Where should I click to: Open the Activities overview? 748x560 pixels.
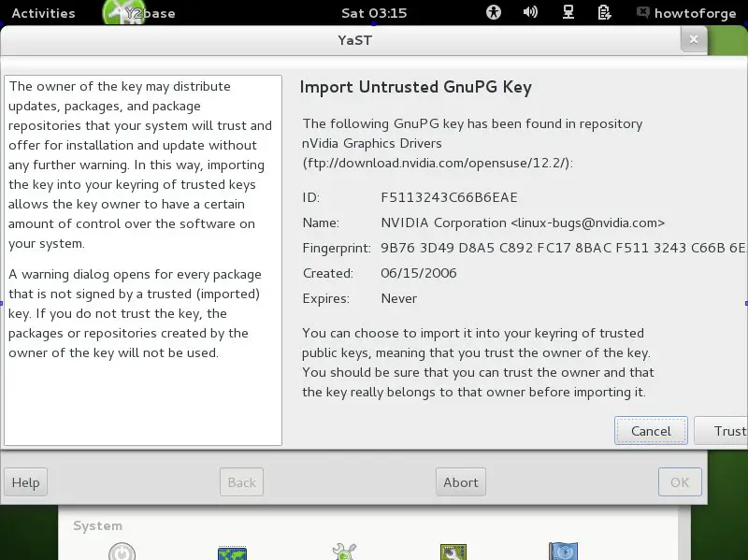tap(43, 13)
